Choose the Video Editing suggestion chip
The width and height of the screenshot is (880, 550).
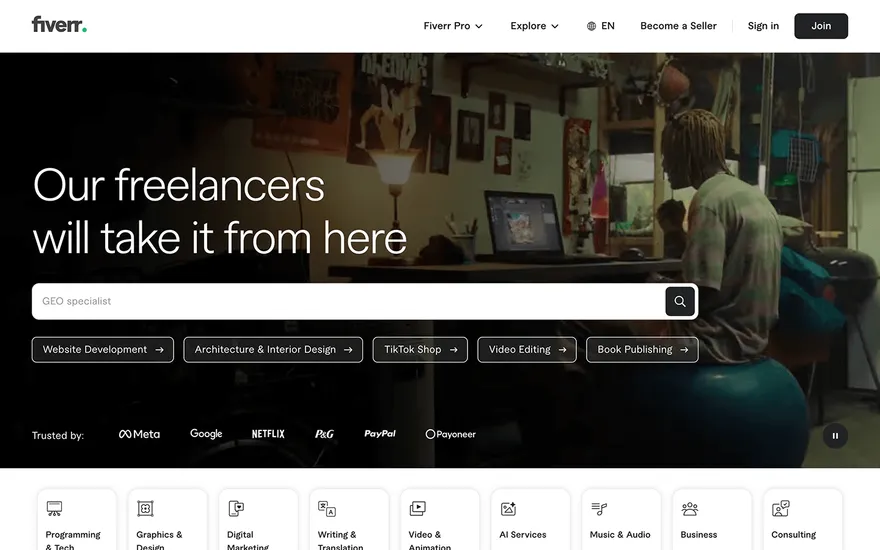click(x=527, y=350)
